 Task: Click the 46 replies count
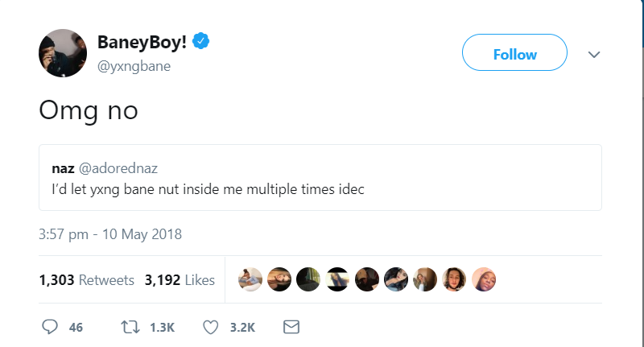pos(76,327)
